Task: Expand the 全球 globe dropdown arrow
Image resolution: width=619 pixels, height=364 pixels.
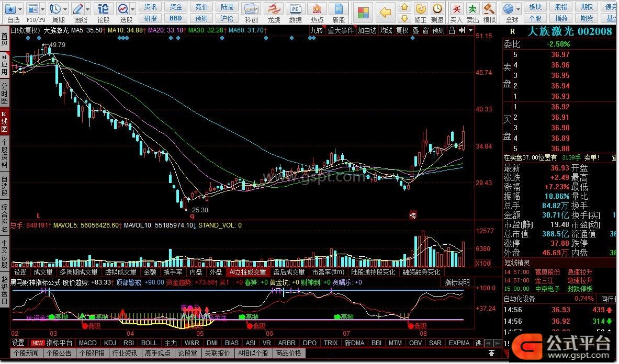Action: coord(518,9)
